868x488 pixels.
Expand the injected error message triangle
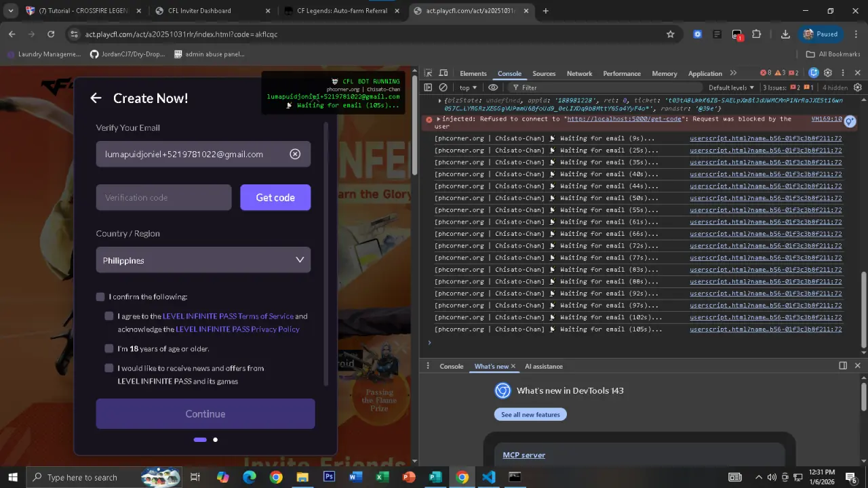click(x=439, y=119)
